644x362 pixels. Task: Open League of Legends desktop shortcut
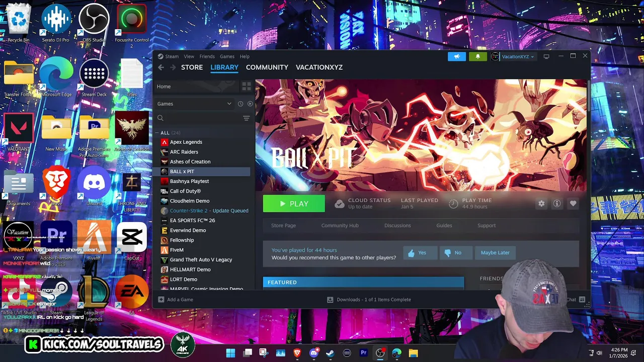tap(94, 298)
